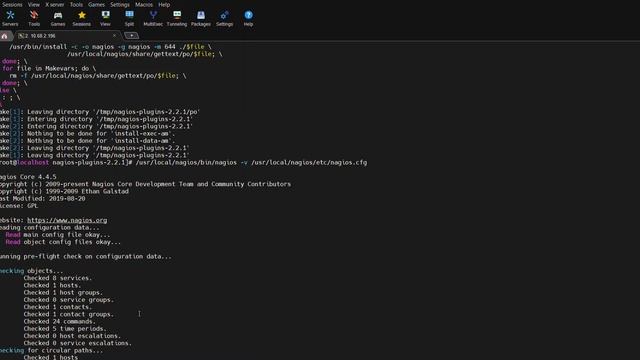Click 'Running pre-flight check' line

click(86, 257)
